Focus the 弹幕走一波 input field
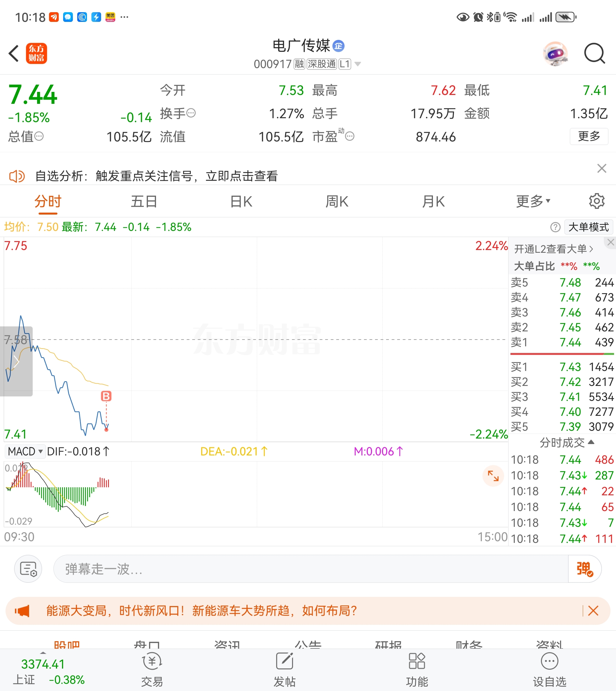Image resolution: width=616 pixels, height=691 pixels. tap(311, 569)
